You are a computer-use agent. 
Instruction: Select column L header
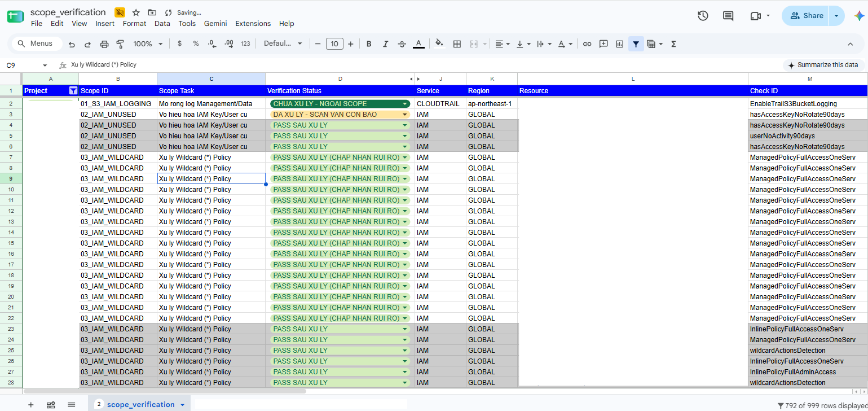[x=633, y=79]
